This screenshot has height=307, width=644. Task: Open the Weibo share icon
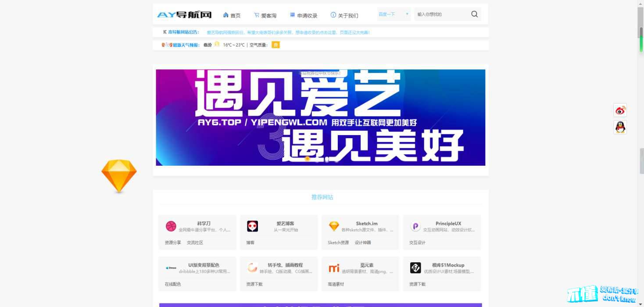620,110
